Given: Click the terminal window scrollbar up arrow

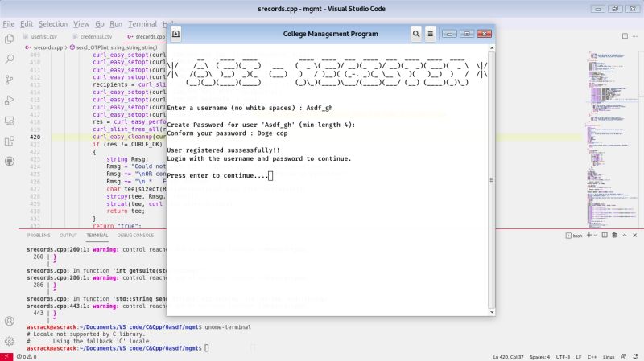Looking at the screenshot, I should [x=492, y=48].
